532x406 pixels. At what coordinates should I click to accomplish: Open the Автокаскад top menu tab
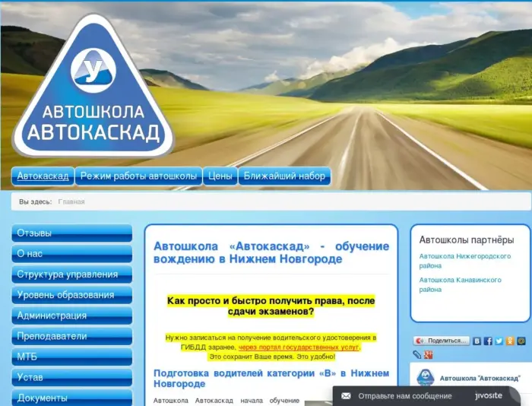[x=43, y=176]
